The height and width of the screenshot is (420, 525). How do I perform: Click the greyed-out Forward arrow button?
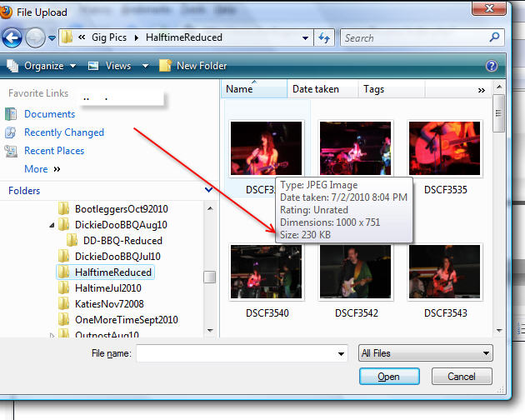click(x=35, y=37)
